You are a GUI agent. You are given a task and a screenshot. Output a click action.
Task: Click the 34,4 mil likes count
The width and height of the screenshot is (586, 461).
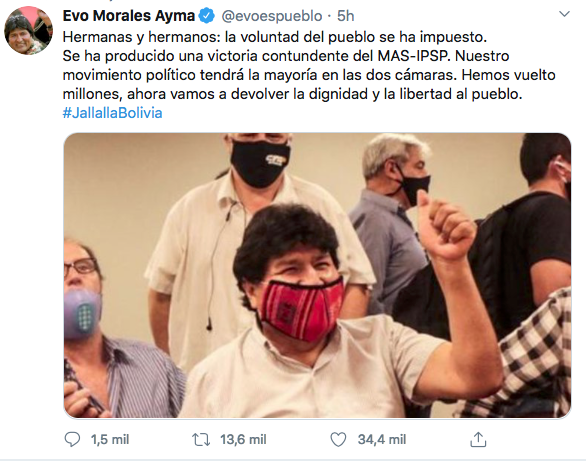click(382, 440)
